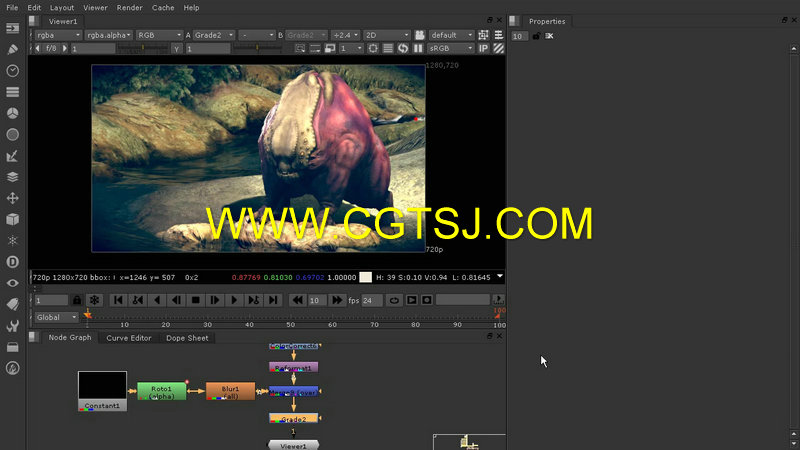Open the Deep nodes menu (D icon)

click(x=12, y=262)
